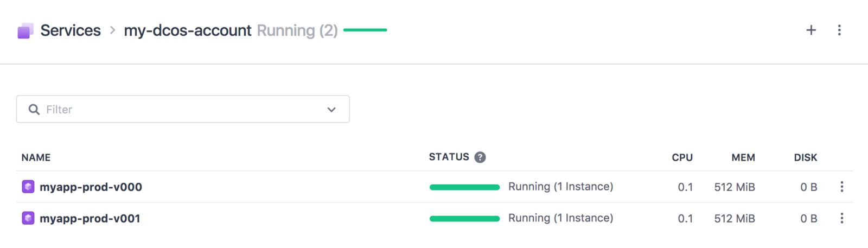
Task: Sort by the NAME column header
Action: point(36,157)
